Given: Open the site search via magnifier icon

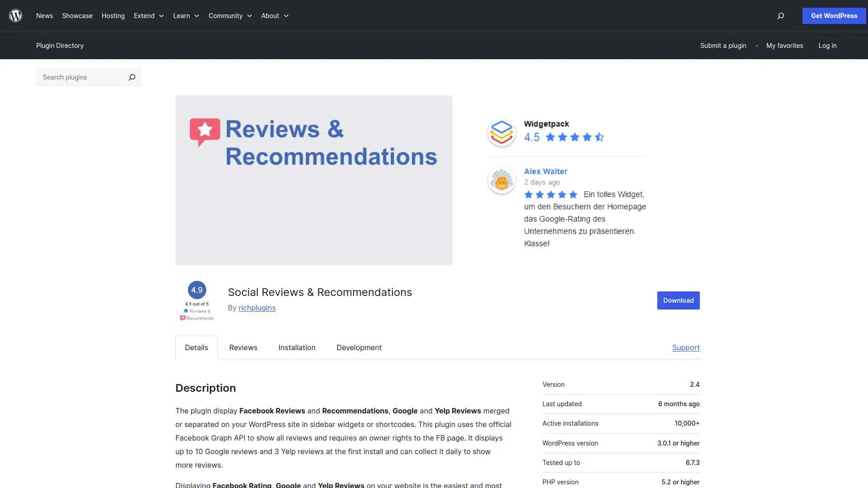Looking at the screenshot, I should (x=780, y=16).
